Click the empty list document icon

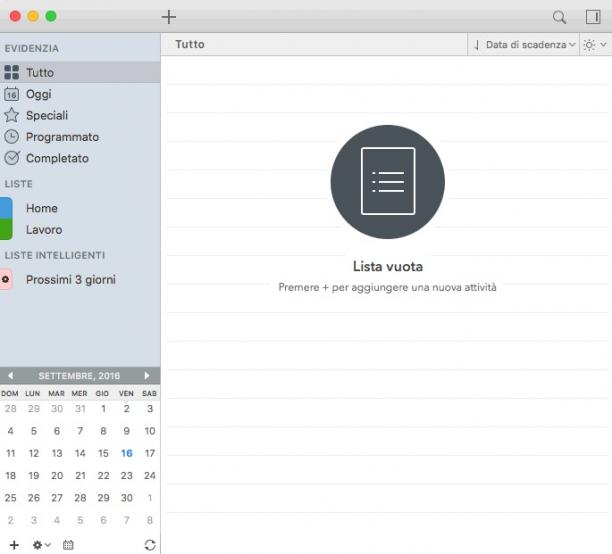388,182
